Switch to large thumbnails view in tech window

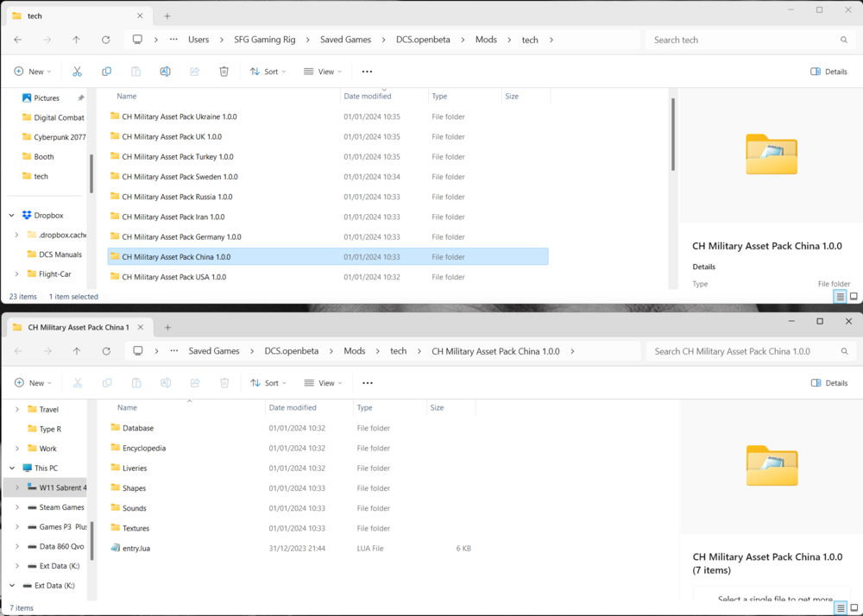[x=854, y=297]
